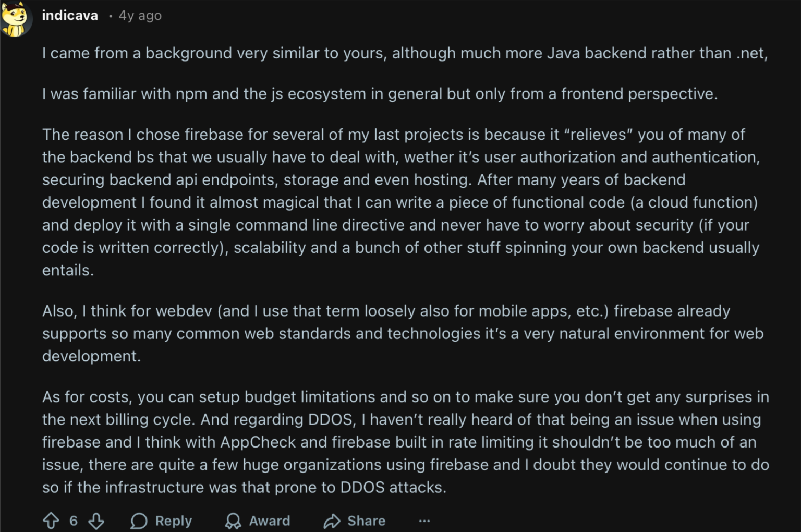The width and height of the screenshot is (801, 532).
Task: Click the line starting "I was familiar"
Action: pos(380,94)
